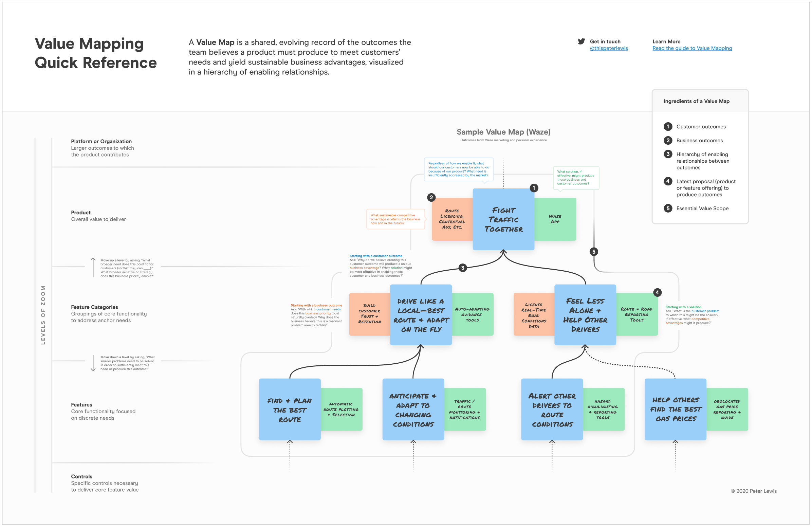Click the Twitter bird icon

coord(582,41)
